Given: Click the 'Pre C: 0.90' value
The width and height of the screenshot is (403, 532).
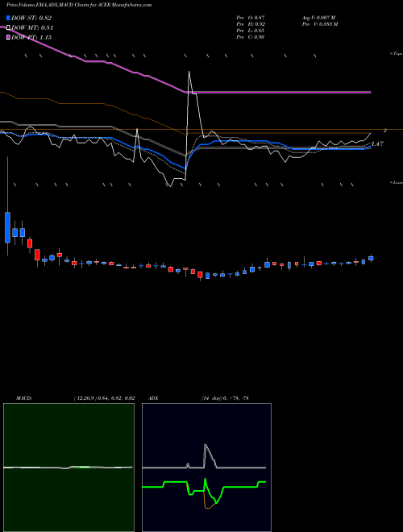Looking at the screenshot, I should [x=251, y=37].
